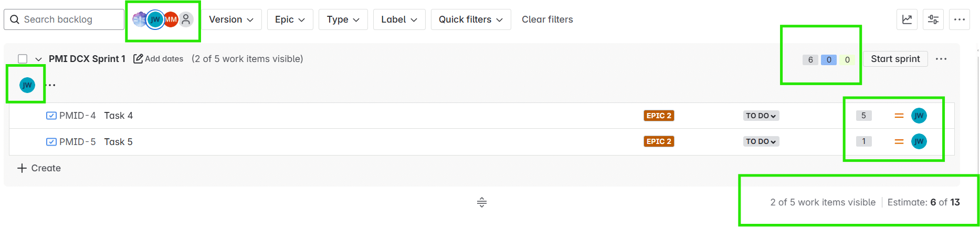The height and width of the screenshot is (227, 980).
Task: Open view settings sliders icon
Action: tap(933, 19)
